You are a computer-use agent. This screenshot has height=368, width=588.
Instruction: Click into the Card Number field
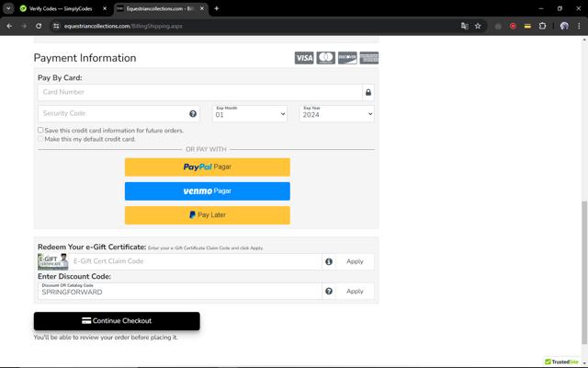[x=200, y=92]
